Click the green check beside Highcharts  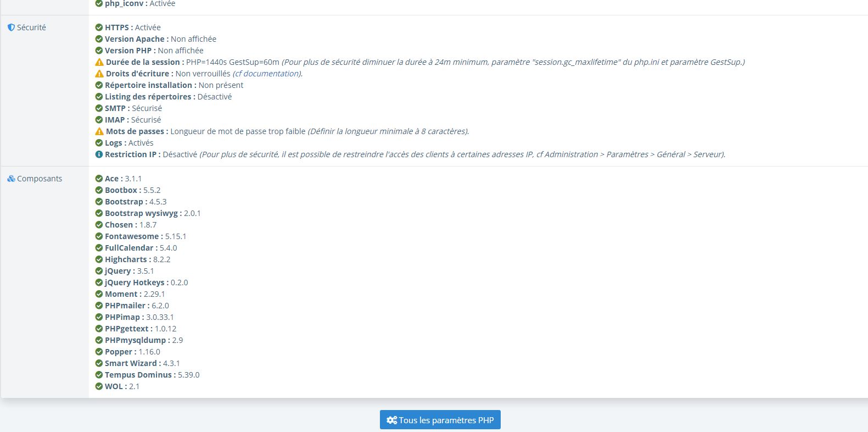pyautogui.click(x=99, y=259)
